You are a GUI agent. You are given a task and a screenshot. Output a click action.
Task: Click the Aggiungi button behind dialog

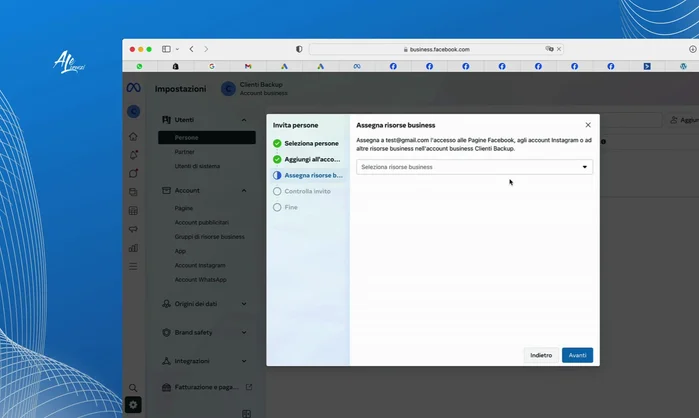click(684, 120)
